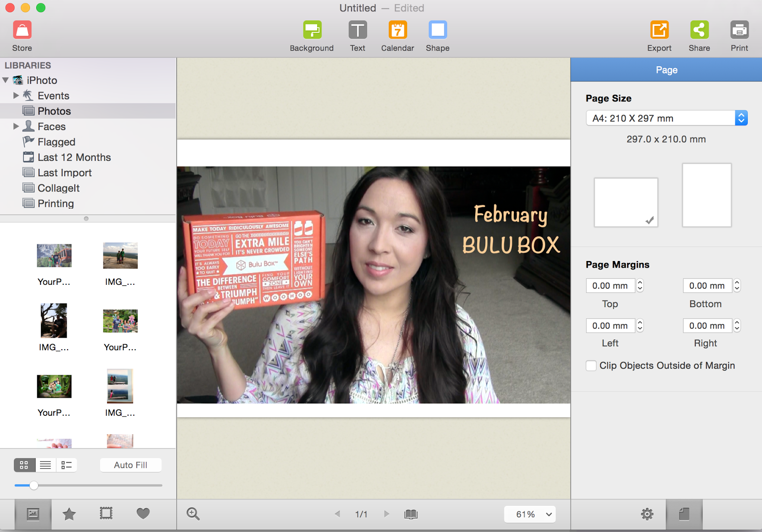Expand the Faces item
Screen dimensions: 762x532
point(16,126)
